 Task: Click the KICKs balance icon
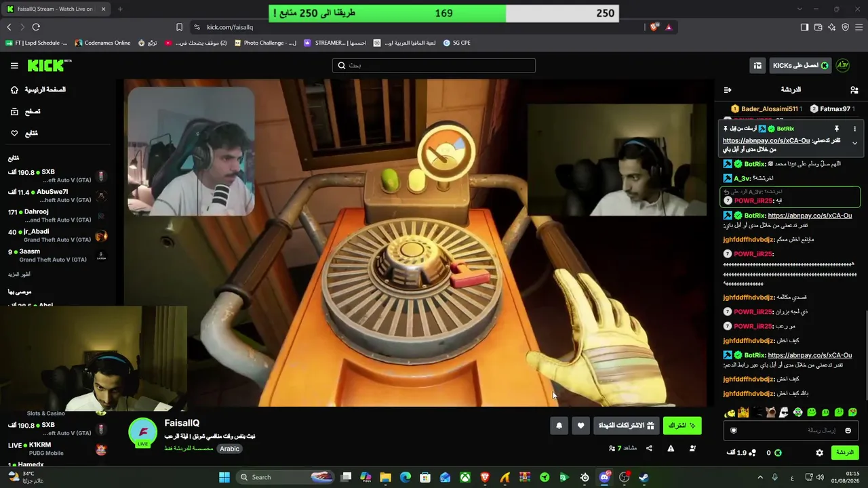click(778, 453)
